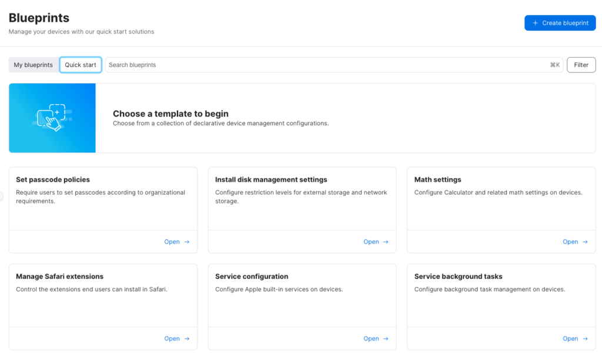This screenshot has width=602, height=364.
Task: Click the Install disk management settings title
Action: coord(271,180)
